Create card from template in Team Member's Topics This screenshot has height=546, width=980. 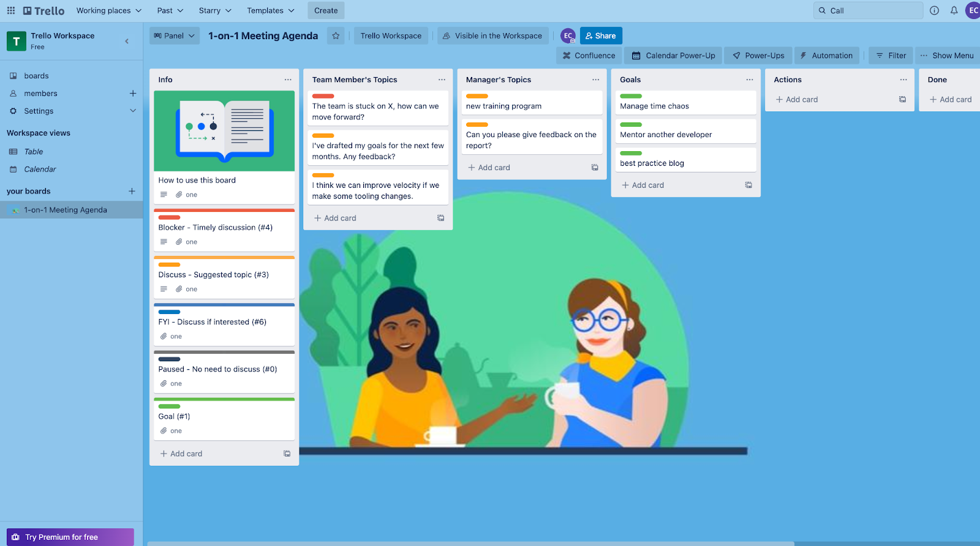click(x=440, y=218)
